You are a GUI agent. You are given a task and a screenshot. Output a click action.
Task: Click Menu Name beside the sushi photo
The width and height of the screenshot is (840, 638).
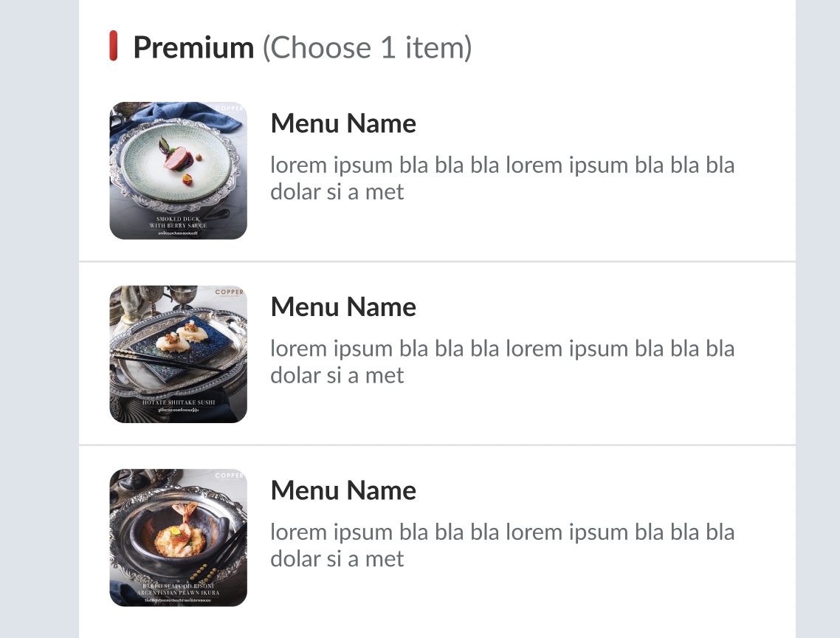(x=343, y=306)
